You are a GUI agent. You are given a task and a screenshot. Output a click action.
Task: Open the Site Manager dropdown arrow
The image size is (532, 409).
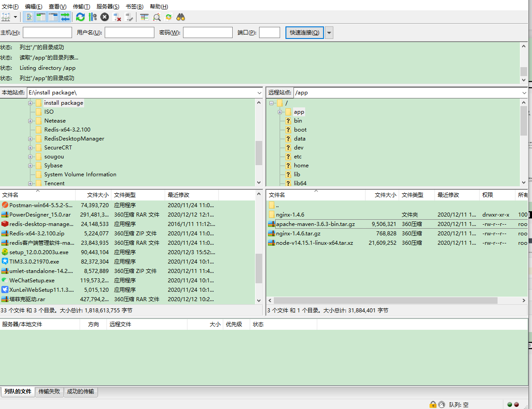click(x=15, y=17)
